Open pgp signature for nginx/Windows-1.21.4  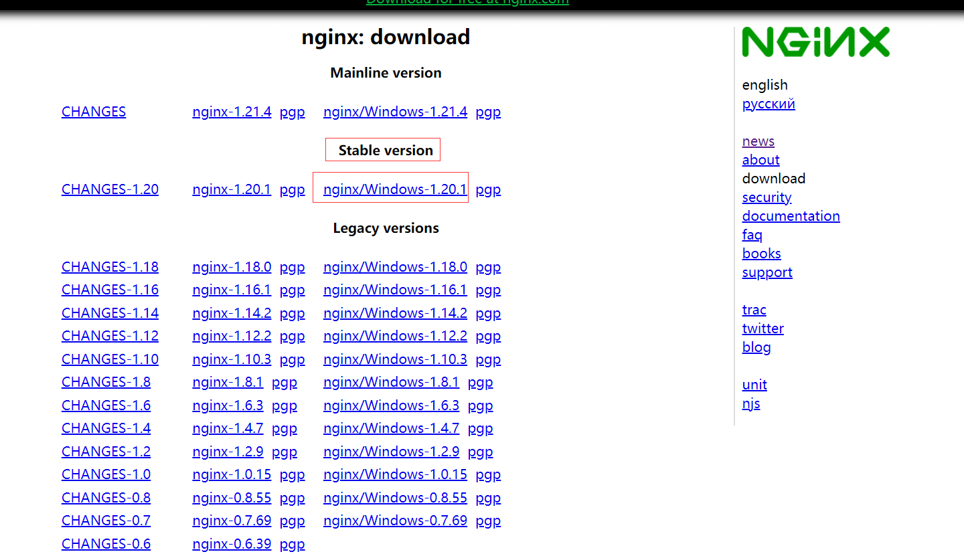[488, 112]
